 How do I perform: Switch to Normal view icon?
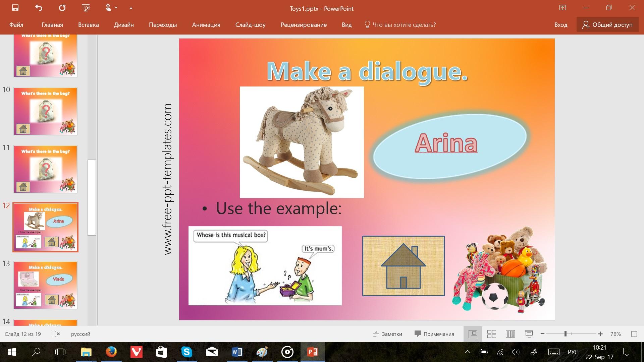point(473,334)
